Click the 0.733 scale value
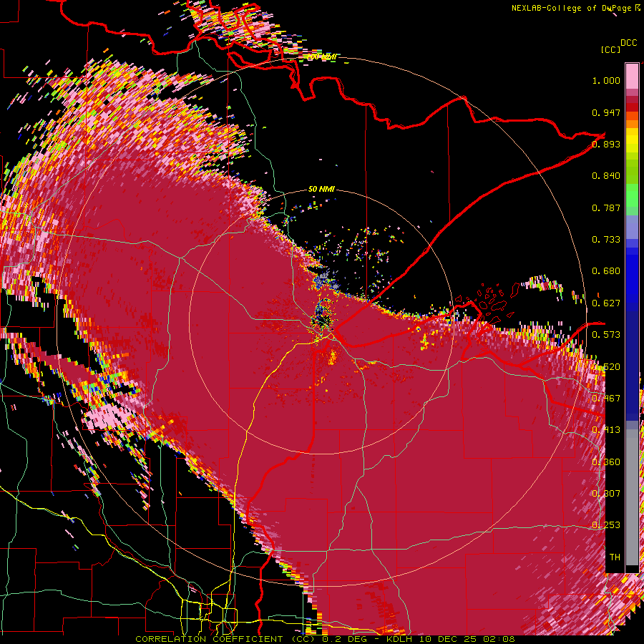The width and height of the screenshot is (644, 644). click(x=606, y=240)
